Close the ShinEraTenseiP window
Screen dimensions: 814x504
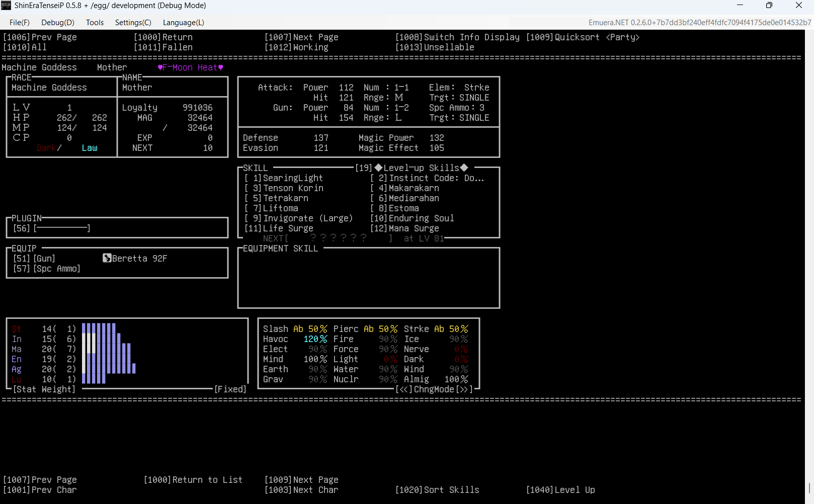point(799,6)
